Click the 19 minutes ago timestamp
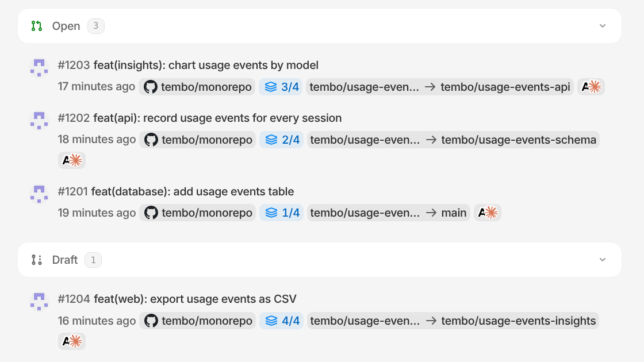This screenshot has width=644, height=362. pyautogui.click(x=97, y=213)
